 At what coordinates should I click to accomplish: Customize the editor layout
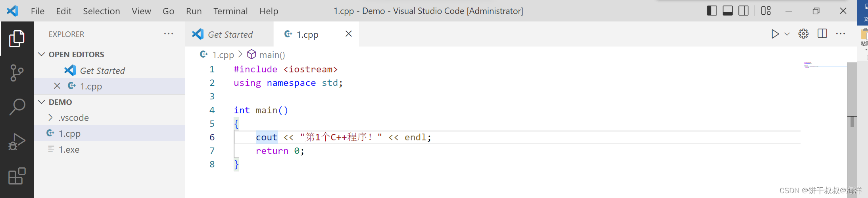click(x=766, y=11)
